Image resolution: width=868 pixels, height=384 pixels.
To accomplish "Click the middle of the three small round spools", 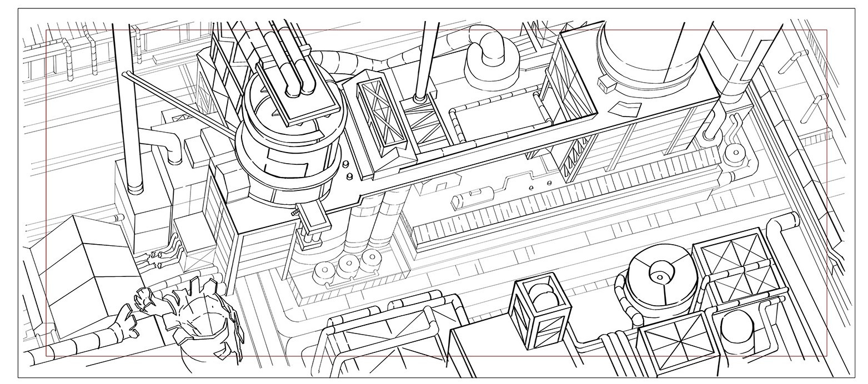I will coord(349,263).
